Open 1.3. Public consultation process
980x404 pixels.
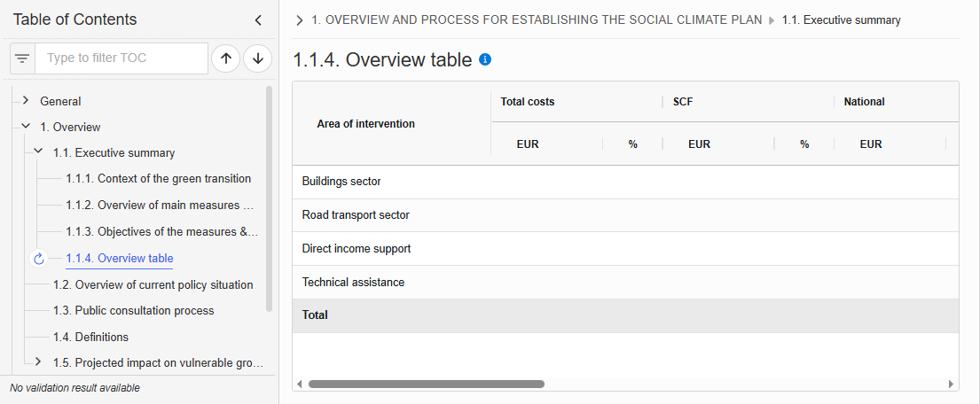point(133,310)
